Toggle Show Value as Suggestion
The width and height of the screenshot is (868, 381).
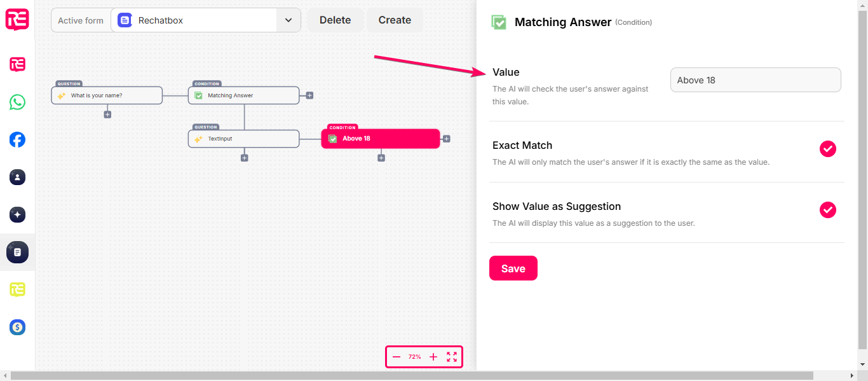point(828,210)
